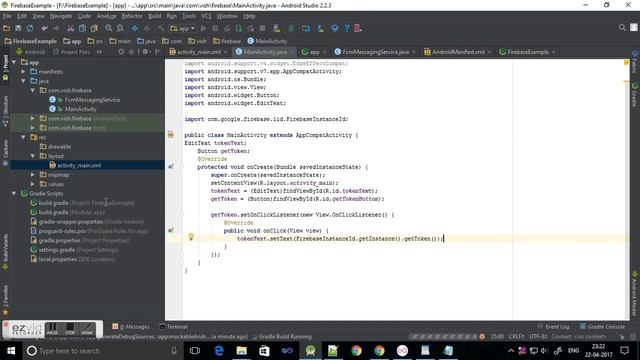Collapse the res folder node
Image resolution: width=640 pixels, height=360 pixels.
point(23,137)
